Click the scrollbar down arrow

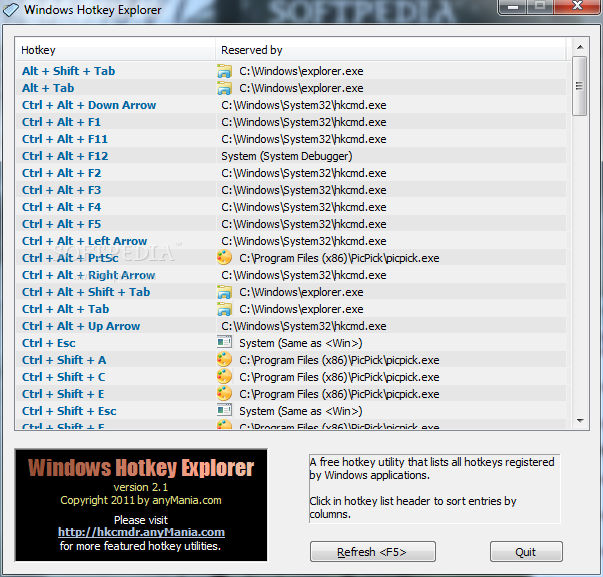click(x=580, y=420)
